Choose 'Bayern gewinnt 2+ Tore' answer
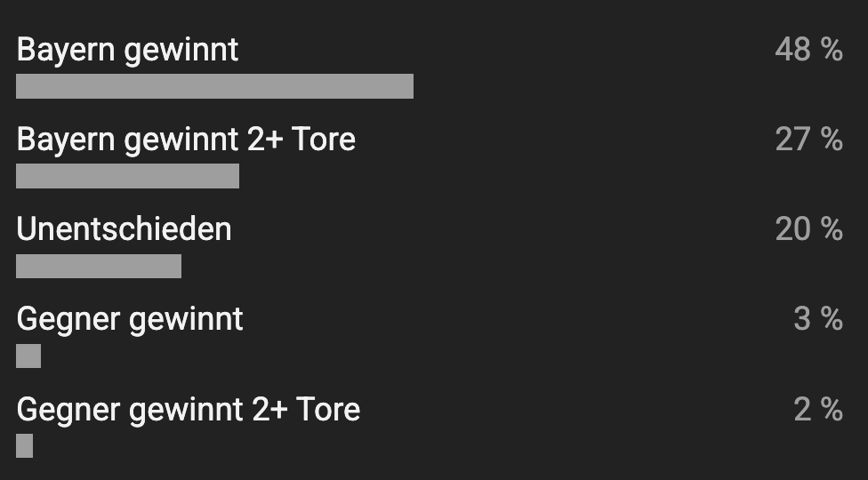Screen dimensions: 868x480 [x=186, y=140]
